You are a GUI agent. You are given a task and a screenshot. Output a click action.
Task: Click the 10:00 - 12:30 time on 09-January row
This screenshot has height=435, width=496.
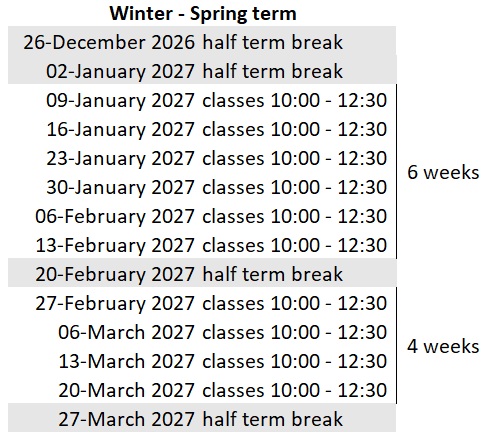tap(329, 100)
